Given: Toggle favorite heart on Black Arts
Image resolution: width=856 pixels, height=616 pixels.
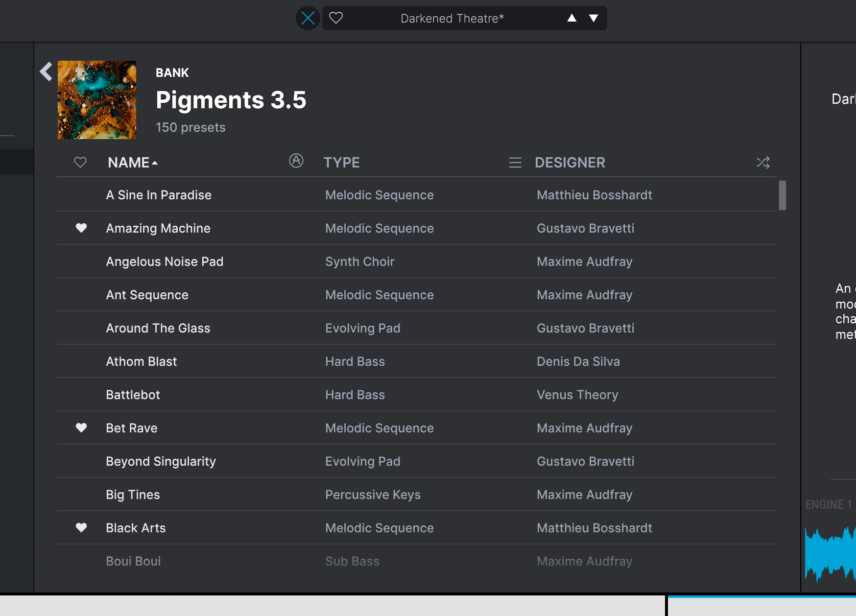Looking at the screenshot, I should point(81,528).
